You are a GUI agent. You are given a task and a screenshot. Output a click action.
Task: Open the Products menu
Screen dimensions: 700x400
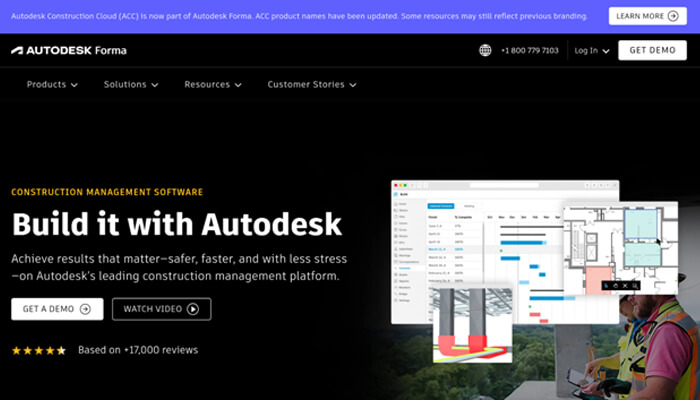[52, 84]
